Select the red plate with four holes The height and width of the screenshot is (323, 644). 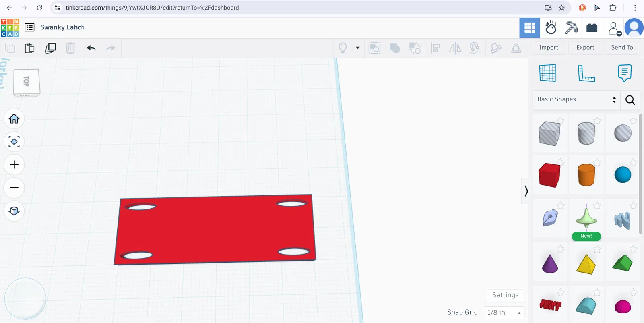(215, 230)
